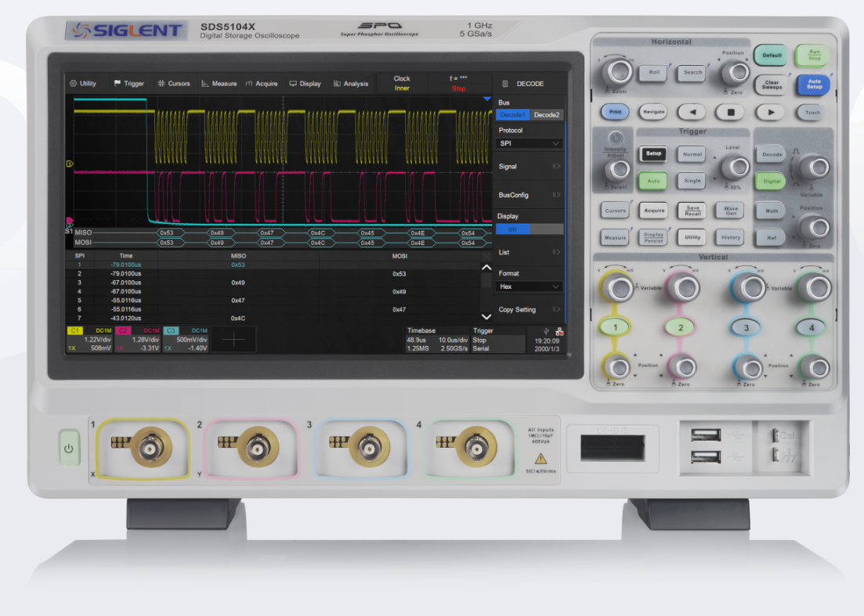Click the list scroll-down arrow

pyautogui.click(x=486, y=316)
